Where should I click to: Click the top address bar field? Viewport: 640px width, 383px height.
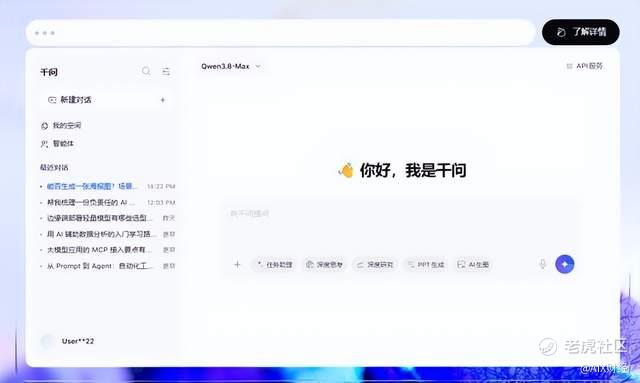tap(281, 32)
